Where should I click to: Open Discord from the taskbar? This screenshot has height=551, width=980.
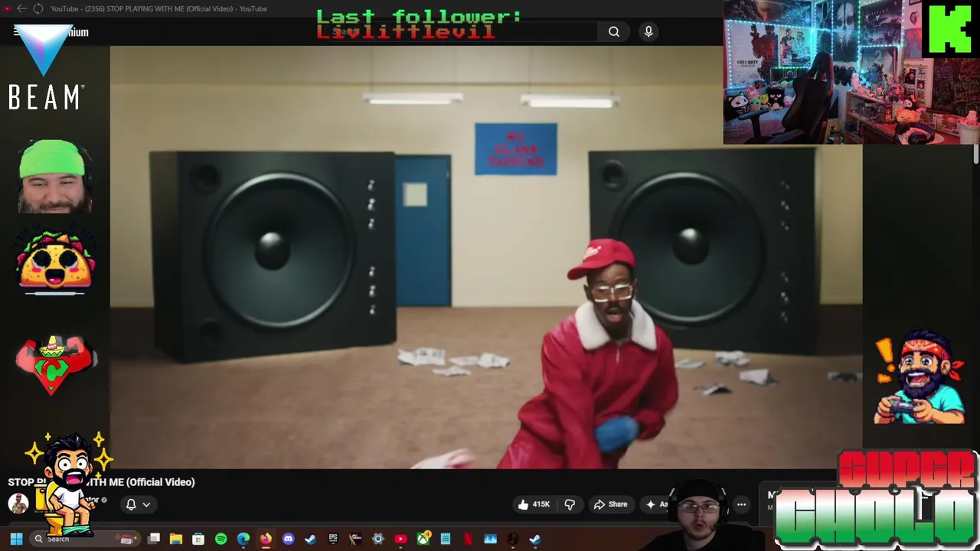pos(288,539)
